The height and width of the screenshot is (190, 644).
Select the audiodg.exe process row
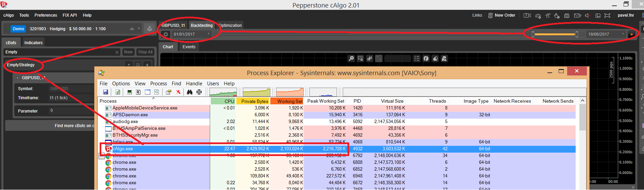(337, 122)
